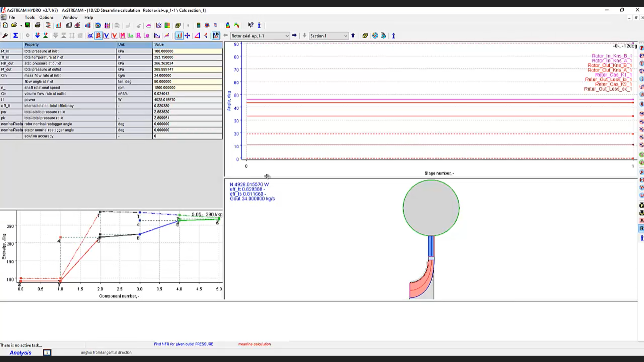Click the Analysis tab label
The height and width of the screenshot is (362, 644).
[x=20, y=353]
